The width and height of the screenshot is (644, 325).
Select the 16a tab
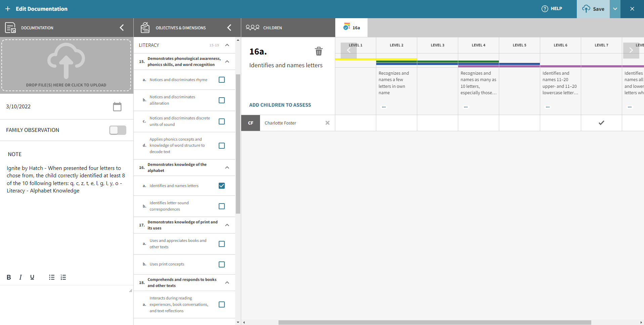point(352,28)
